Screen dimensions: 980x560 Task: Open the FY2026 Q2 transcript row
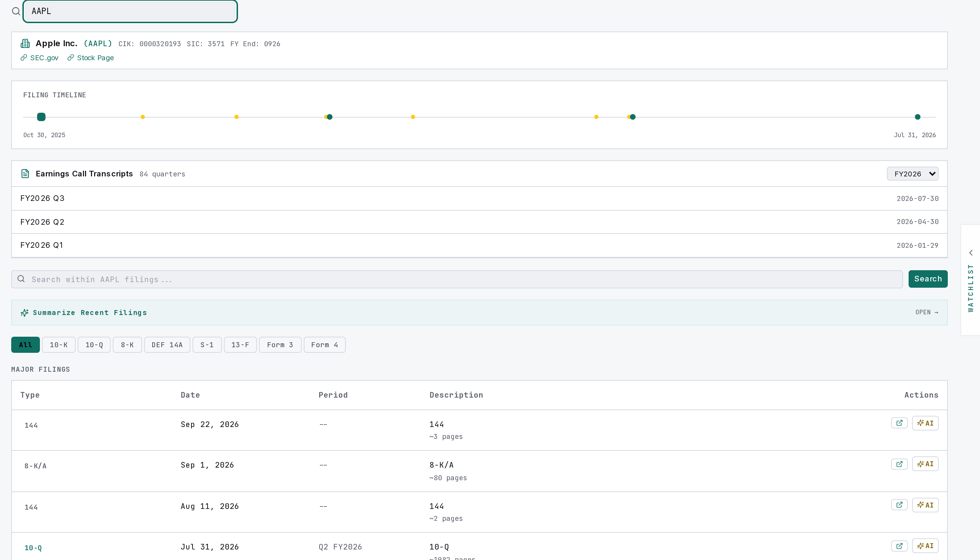[x=479, y=222]
